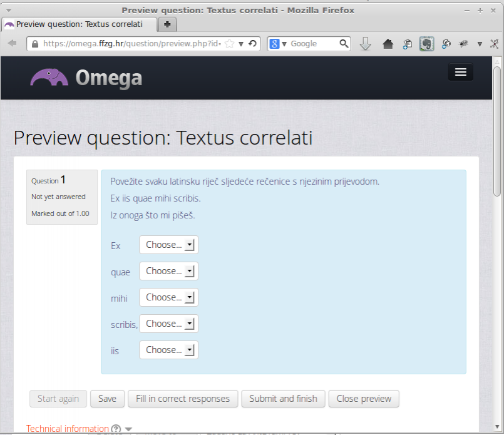This screenshot has width=504, height=435.
Task: Click the help icon beside Technical information
Action: pos(116,429)
